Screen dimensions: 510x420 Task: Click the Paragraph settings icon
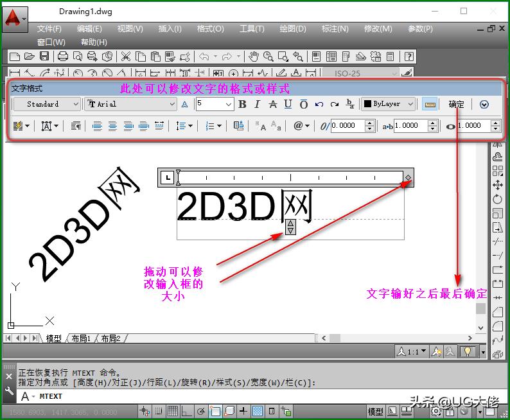(x=76, y=126)
